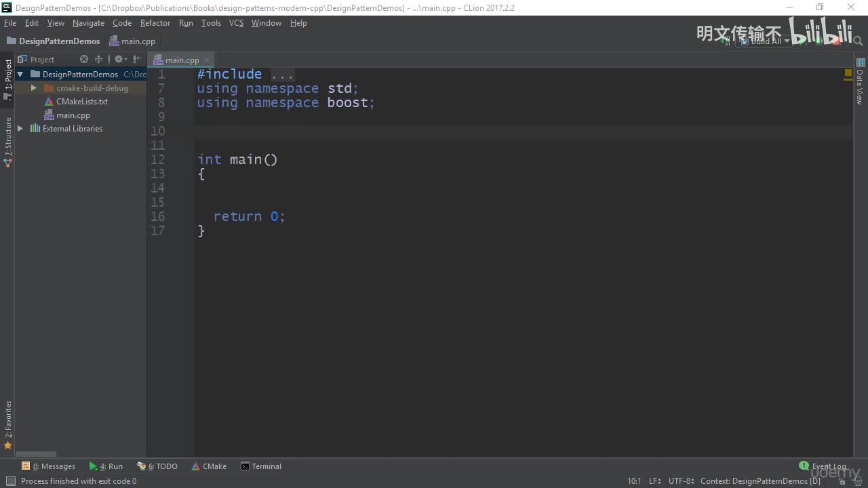Click the 'using namespace boost;' code line

(x=285, y=103)
